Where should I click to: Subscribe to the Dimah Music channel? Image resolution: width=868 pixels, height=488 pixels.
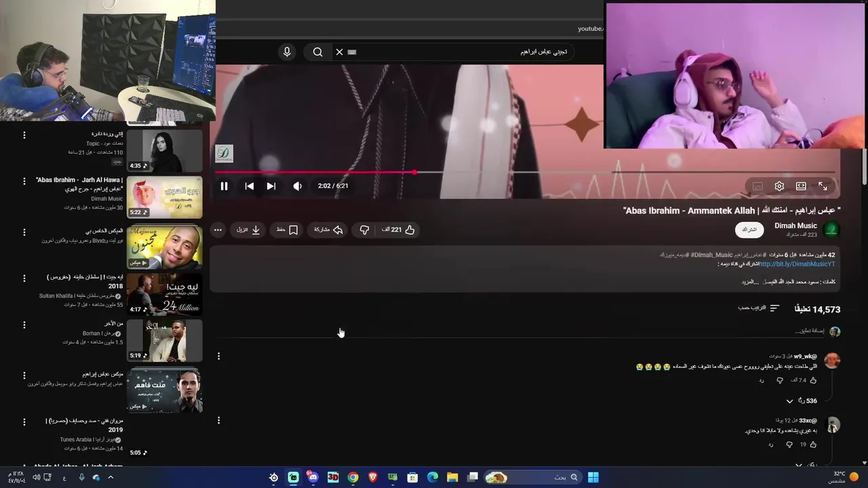click(749, 229)
